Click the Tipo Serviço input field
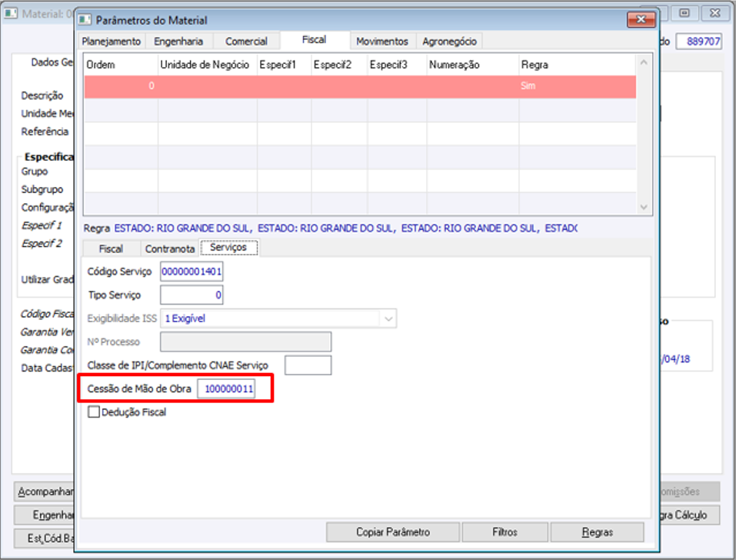 [191, 295]
